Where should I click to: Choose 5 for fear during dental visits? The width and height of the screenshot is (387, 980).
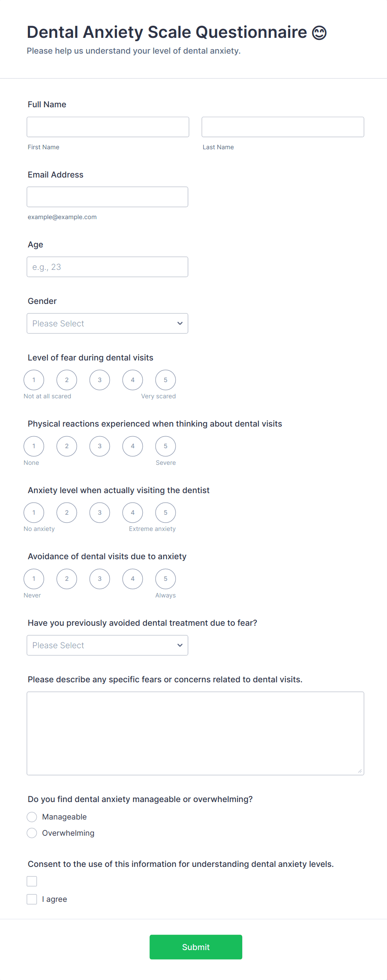[x=165, y=380]
